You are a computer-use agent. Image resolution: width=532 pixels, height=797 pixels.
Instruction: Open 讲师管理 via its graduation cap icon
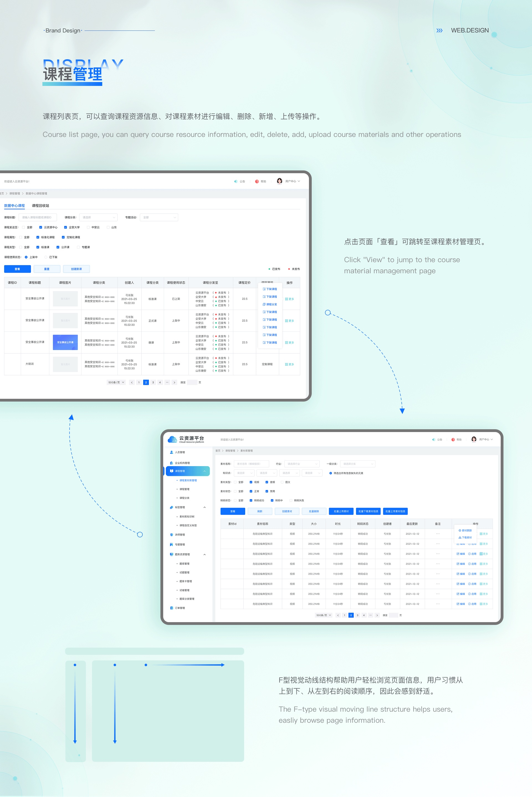pos(171,535)
